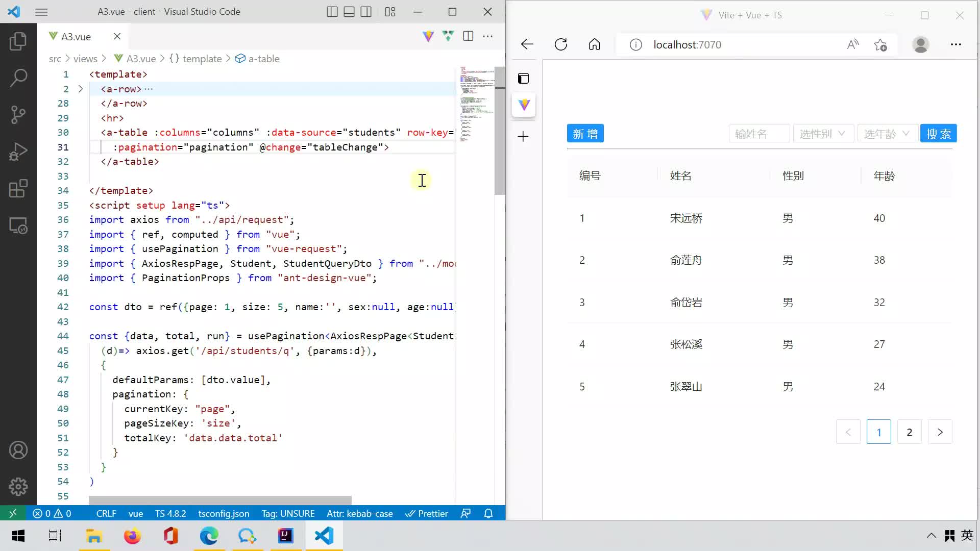Click the editor vertical scrollbar
The image size is (980, 551).
(500, 131)
